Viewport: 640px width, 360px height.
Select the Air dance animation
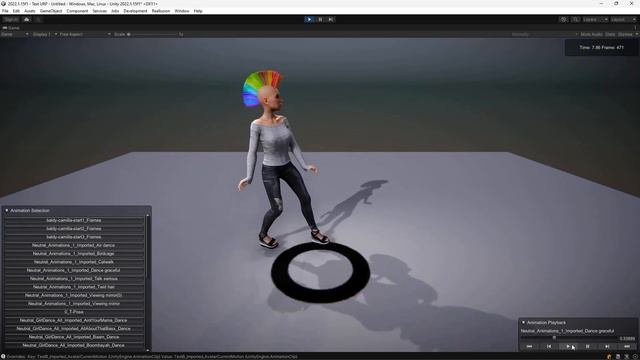74,245
